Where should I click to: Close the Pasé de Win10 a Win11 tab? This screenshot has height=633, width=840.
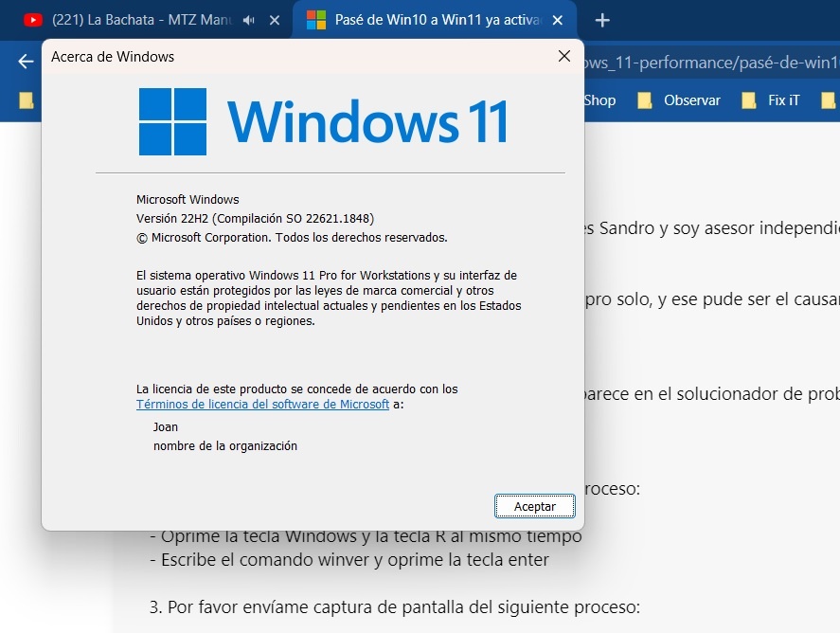(558, 20)
